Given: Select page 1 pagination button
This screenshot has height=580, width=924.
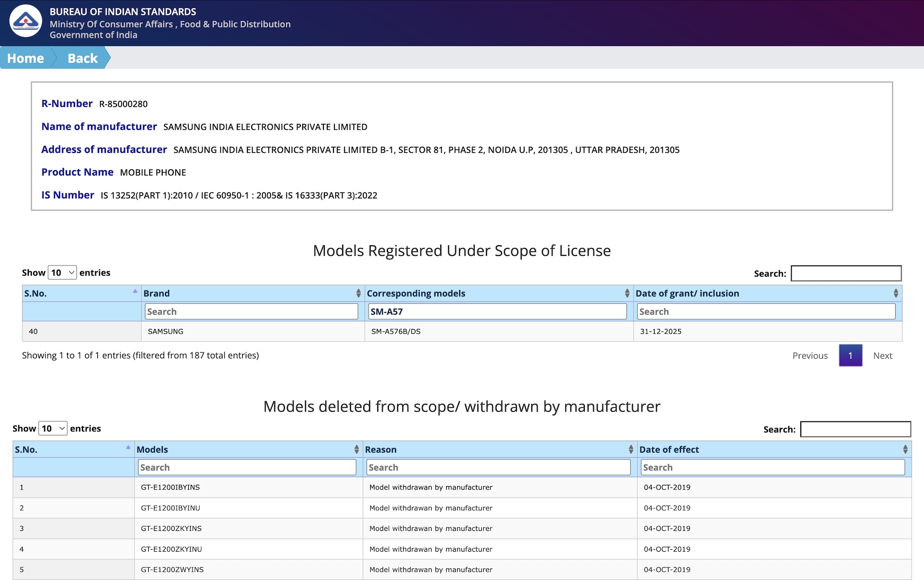Looking at the screenshot, I should pyautogui.click(x=850, y=355).
